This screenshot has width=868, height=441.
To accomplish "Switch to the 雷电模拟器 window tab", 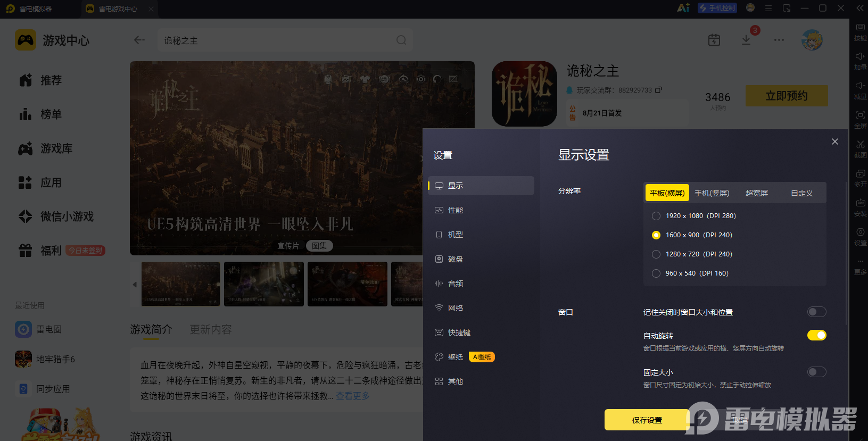I will [x=30, y=9].
